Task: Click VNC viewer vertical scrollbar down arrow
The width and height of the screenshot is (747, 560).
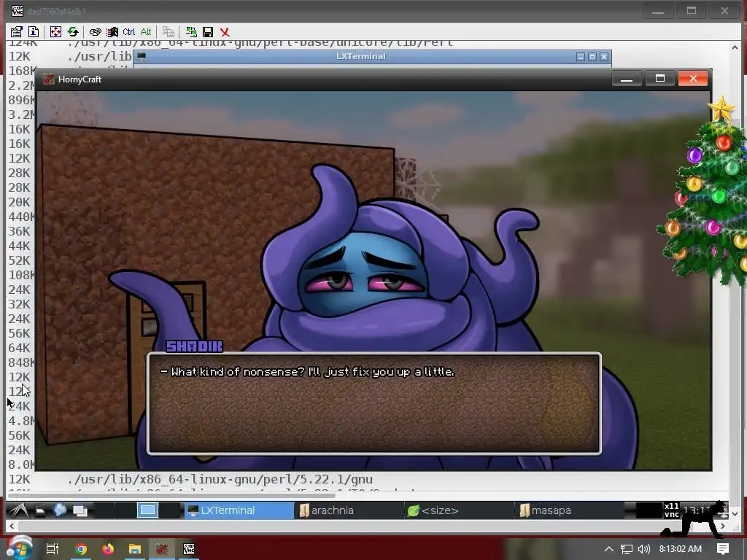Action: pos(735,514)
